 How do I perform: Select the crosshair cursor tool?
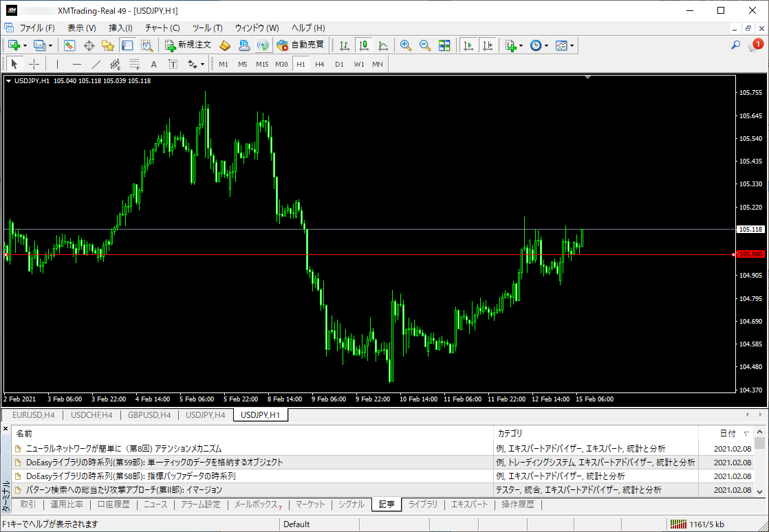pyautogui.click(x=34, y=64)
